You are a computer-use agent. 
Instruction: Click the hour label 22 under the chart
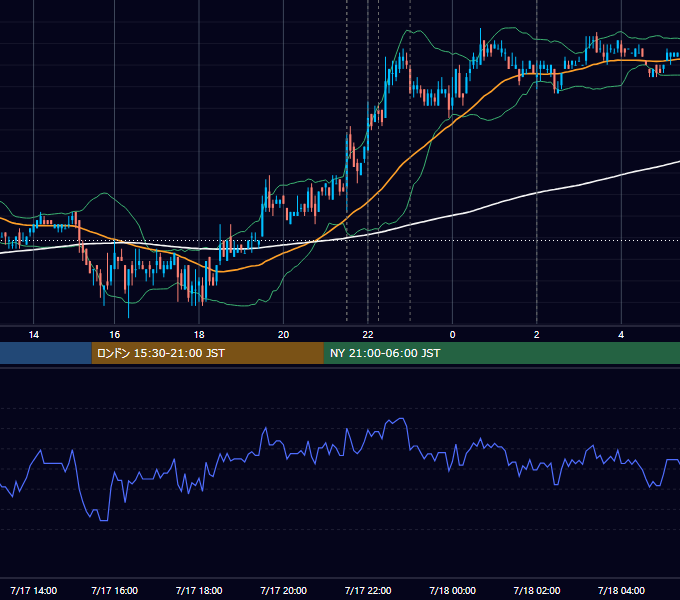(x=368, y=335)
